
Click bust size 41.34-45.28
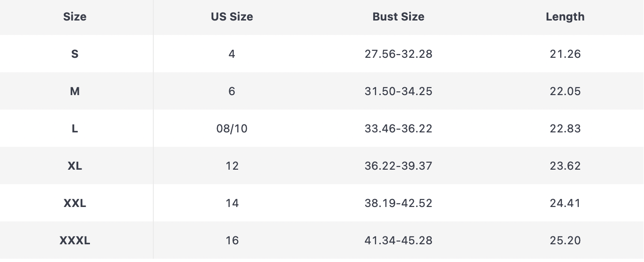coord(398,241)
